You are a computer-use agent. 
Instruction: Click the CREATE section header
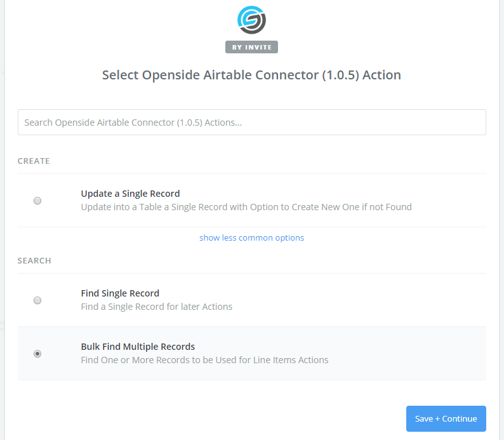coord(34,161)
